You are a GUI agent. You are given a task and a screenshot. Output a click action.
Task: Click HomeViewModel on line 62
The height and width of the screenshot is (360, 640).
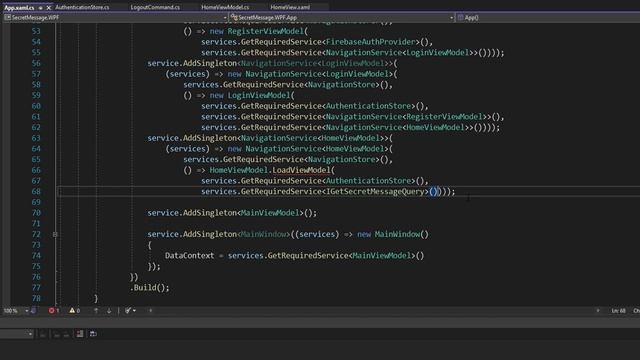coord(435,127)
